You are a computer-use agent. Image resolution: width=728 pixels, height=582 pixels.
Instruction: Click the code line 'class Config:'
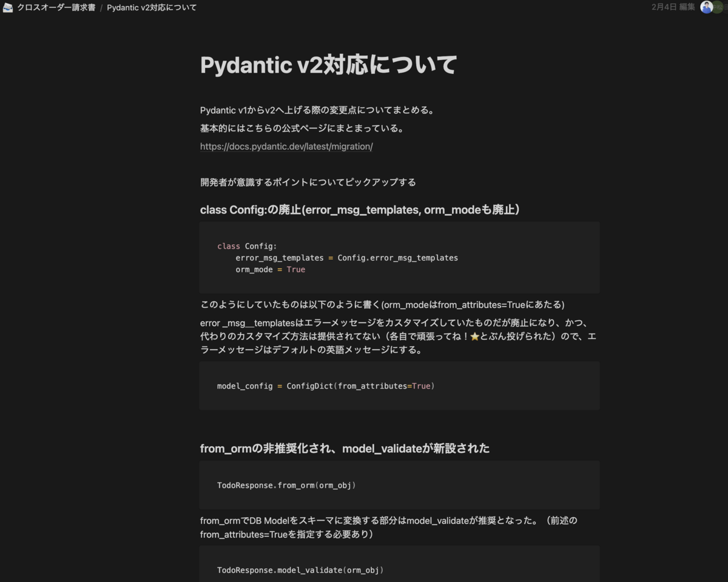pyautogui.click(x=247, y=246)
